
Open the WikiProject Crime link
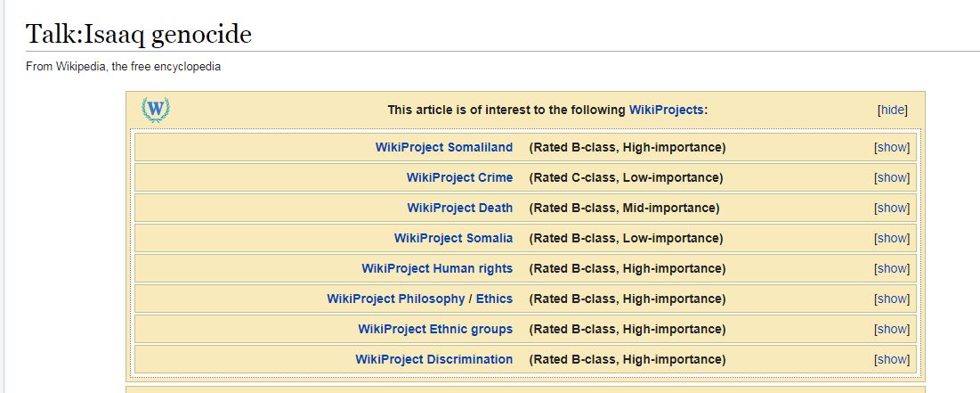click(x=459, y=177)
